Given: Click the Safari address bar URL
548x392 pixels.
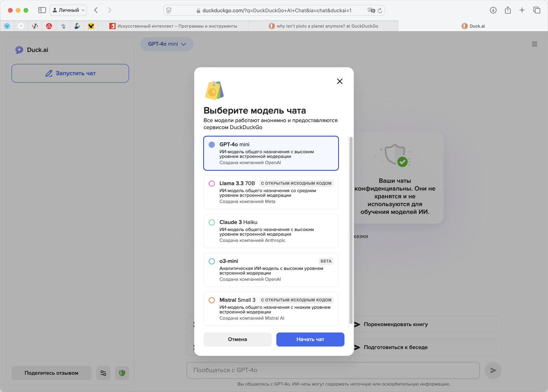Looking at the screenshot, I should coord(277,11).
